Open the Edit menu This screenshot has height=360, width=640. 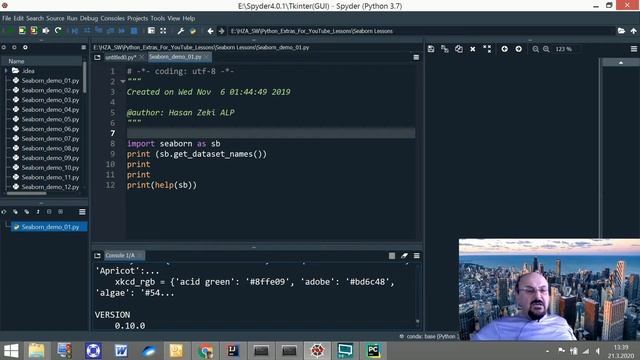pos(18,18)
